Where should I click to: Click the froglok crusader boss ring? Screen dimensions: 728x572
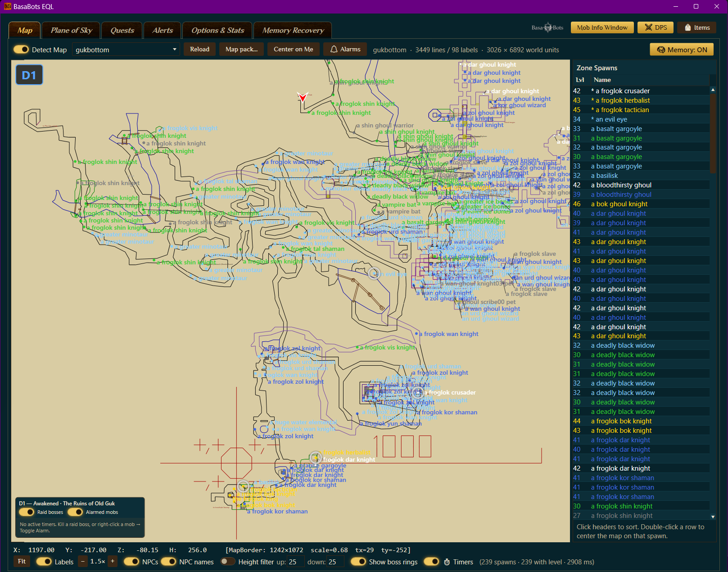click(x=418, y=393)
